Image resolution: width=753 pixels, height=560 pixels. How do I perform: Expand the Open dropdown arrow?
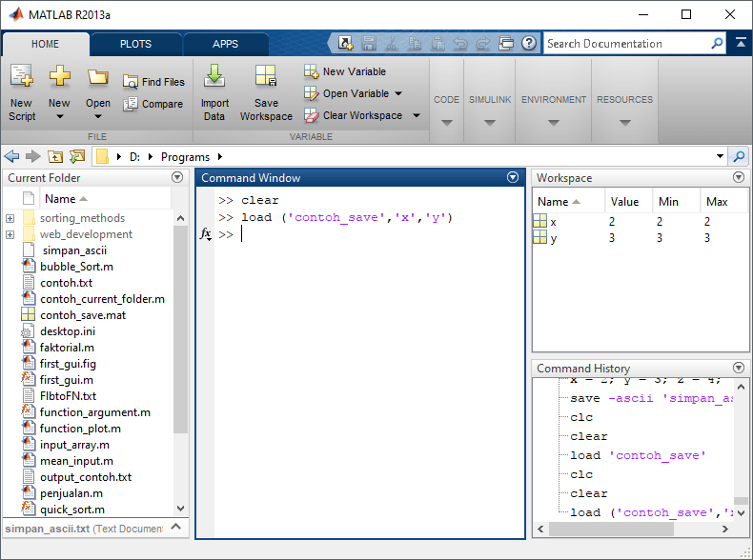(x=98, y=116)
